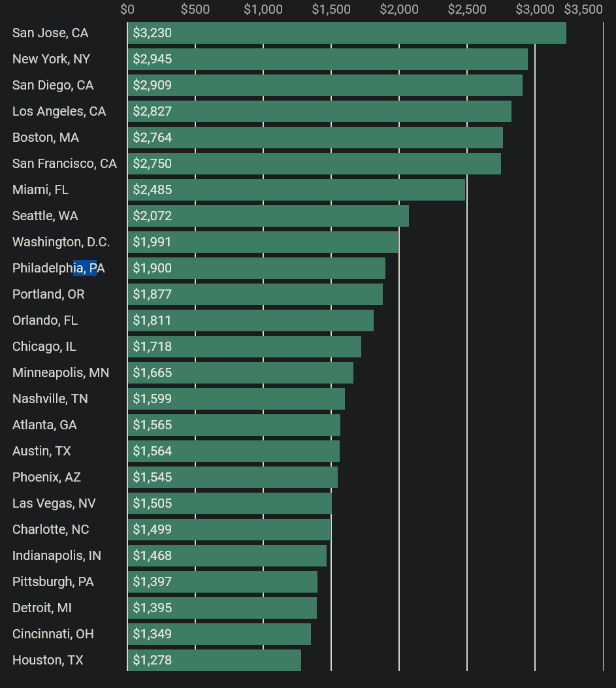The height and width of the screenshot is (688, 616).
Task: Select the Los Angeles, CA bar
Action: click(x=319, y=111)
